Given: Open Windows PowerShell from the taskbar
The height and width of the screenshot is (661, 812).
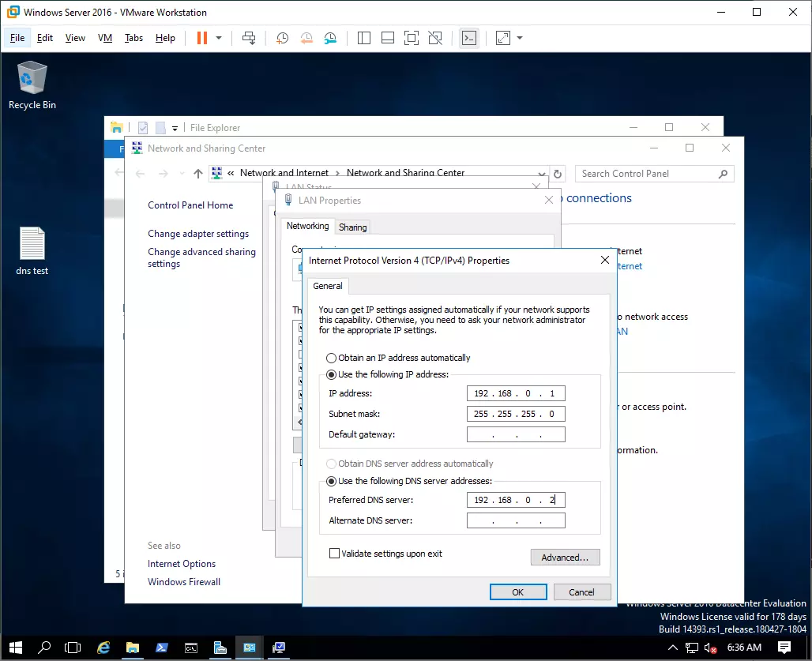Looking at the screenshot, I should pyautogui.click(x=162, y=648).
